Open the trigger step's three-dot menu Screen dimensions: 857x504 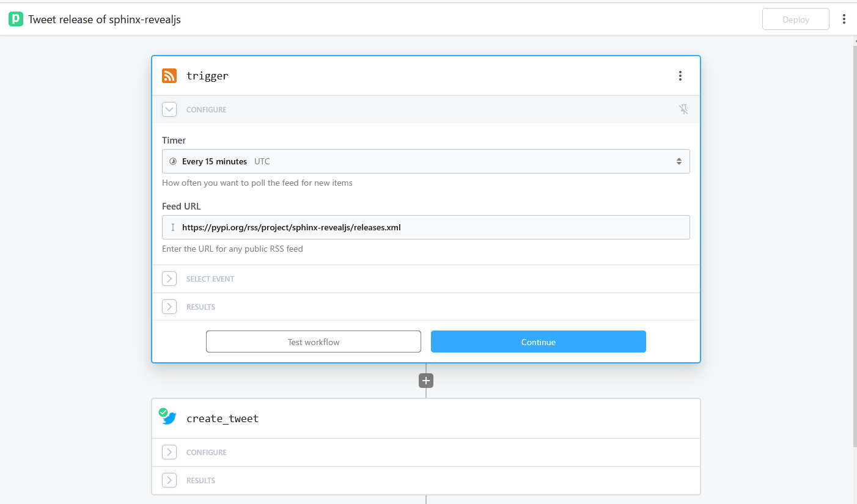[680, 76]
